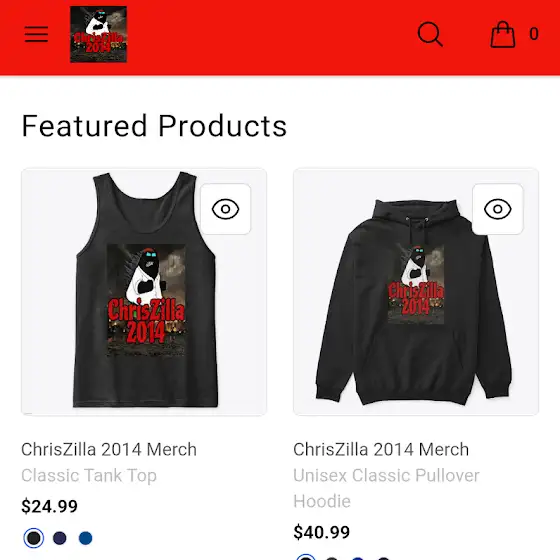The width and height of the screenshot is (560, 560).
Task: Open the tank top product image
Action: [144, 292]
